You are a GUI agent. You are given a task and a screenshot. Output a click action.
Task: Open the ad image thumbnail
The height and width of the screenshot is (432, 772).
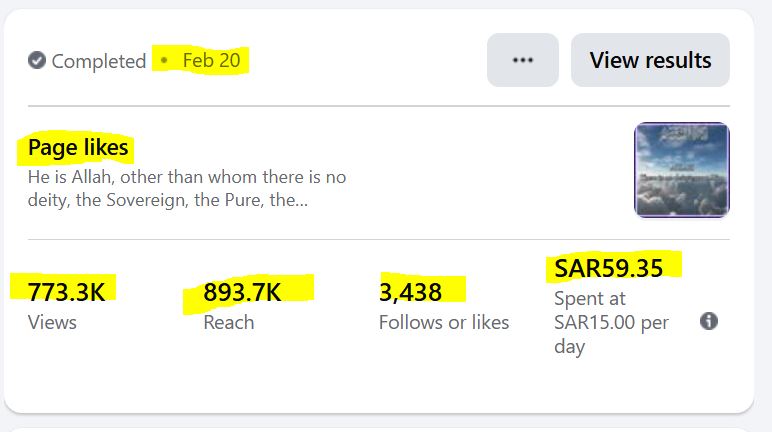[x=681, y=170]
